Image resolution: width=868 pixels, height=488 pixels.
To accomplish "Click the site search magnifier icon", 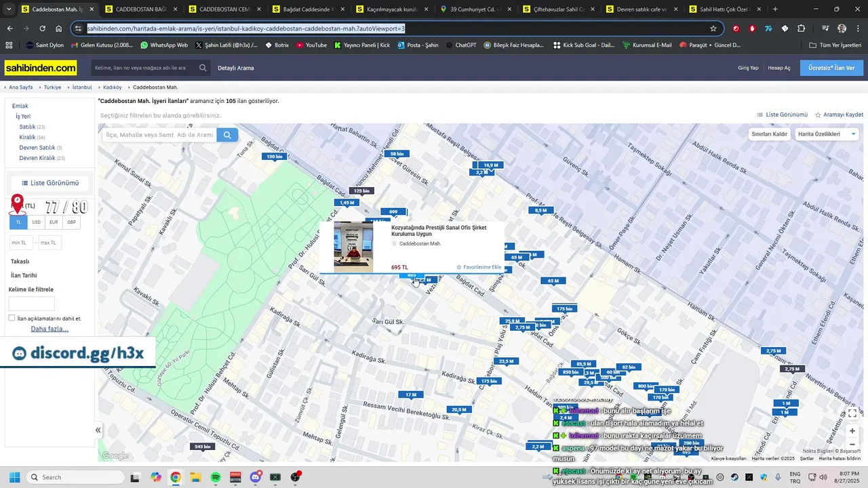I will pos(203,68).
